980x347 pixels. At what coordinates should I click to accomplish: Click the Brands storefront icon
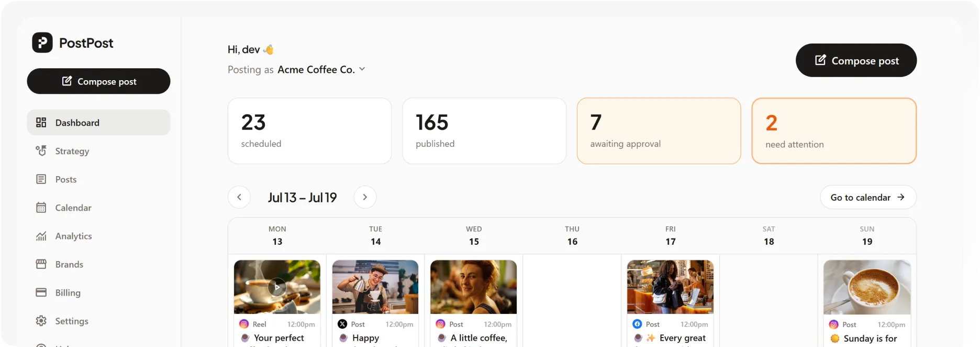tap(41, 264)
